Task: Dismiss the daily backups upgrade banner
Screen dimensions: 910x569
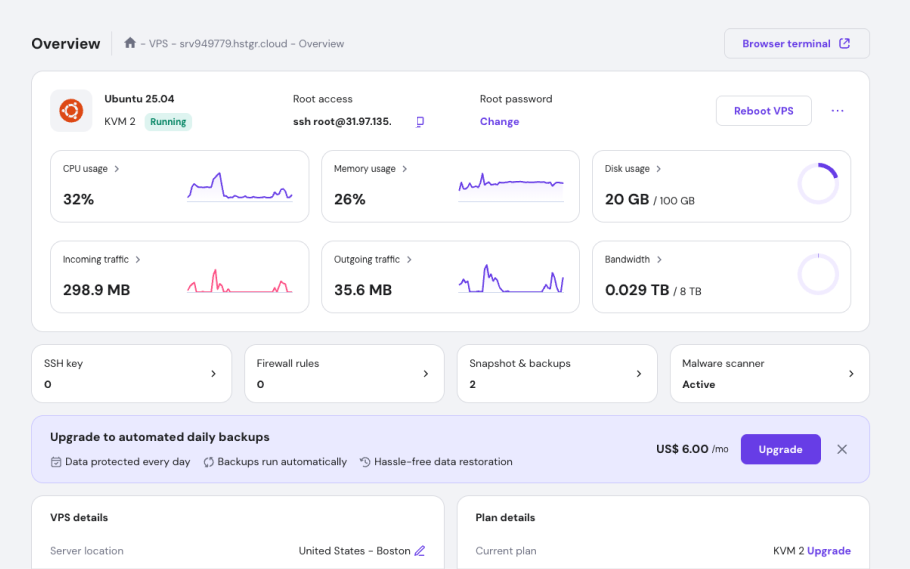Action: [x=842, y=449]
